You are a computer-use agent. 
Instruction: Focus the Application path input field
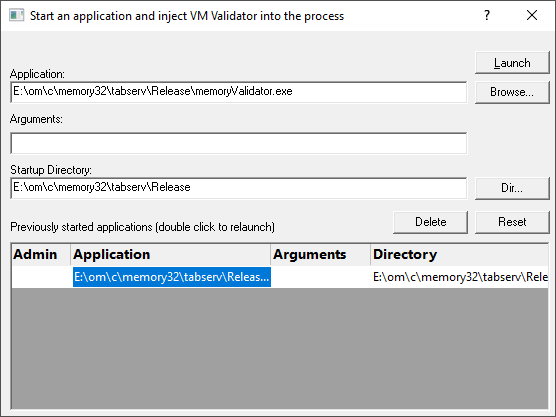coord(239,92)
